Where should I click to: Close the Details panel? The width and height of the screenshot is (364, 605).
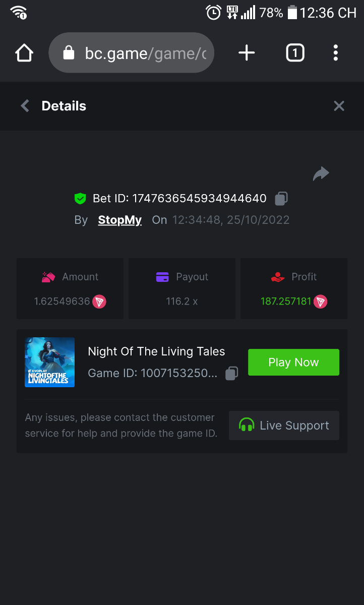pyautogui.click(x=339, y=106)
